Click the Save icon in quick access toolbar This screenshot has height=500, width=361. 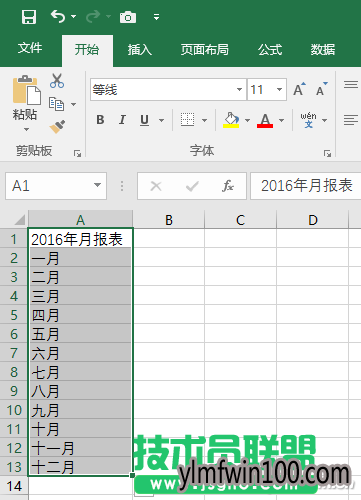29,17
